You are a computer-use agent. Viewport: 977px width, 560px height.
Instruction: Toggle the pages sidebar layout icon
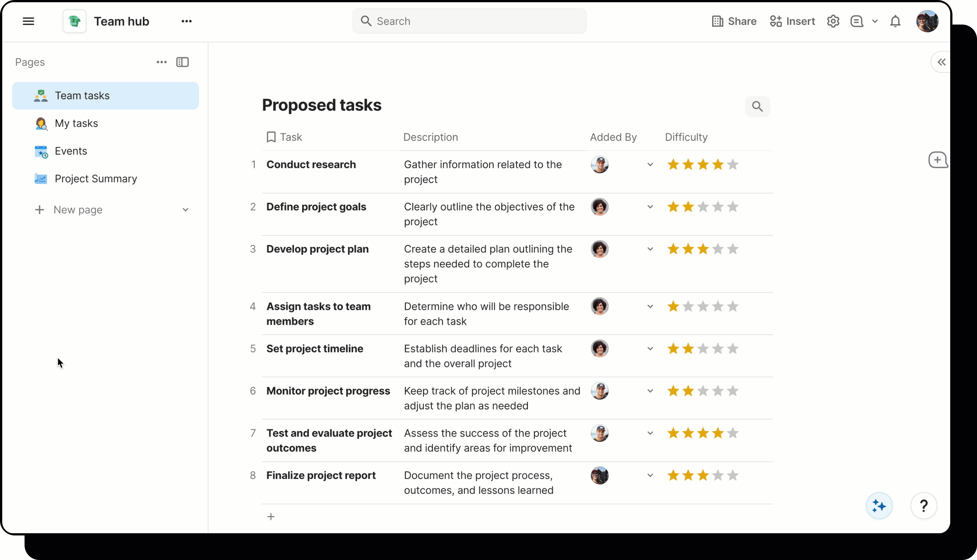(x=182, y=62)
